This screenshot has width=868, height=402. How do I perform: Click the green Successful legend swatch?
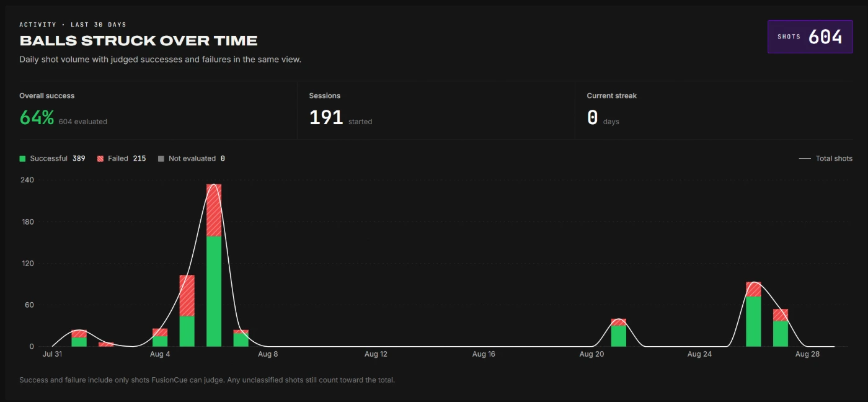click(22, 159)
